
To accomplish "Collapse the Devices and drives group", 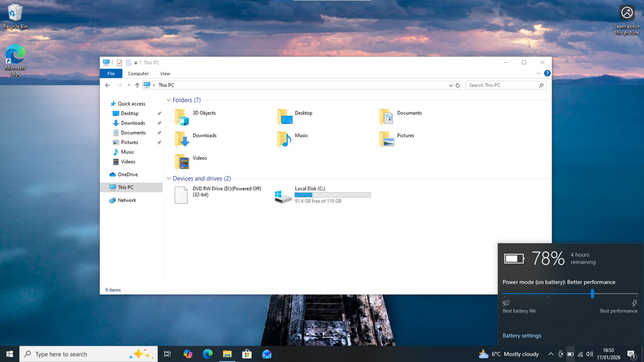I will [169, 179].
